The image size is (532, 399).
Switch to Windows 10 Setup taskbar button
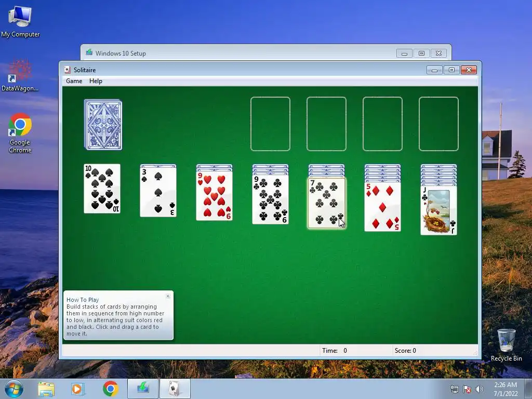click(143, 389)
